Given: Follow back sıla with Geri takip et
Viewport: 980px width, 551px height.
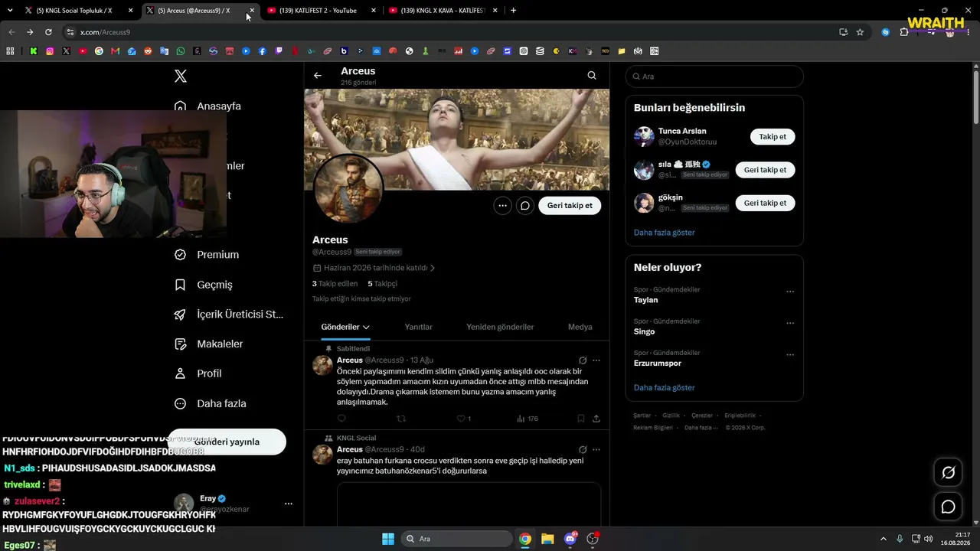Looking at the screenshot, I should [x=765, y=170].
